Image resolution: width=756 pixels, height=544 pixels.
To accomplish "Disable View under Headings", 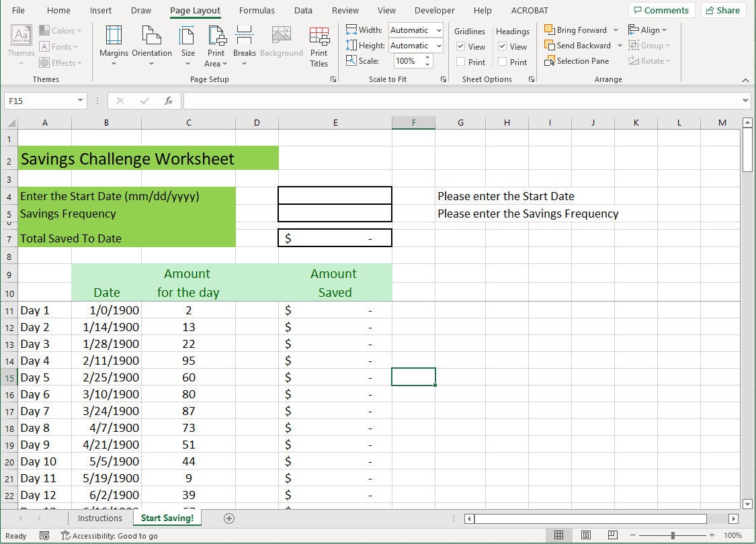I will (x=503, y=46).
